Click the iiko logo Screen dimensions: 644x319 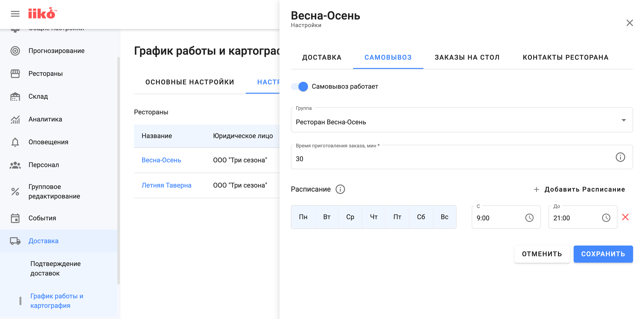(43, 14)
